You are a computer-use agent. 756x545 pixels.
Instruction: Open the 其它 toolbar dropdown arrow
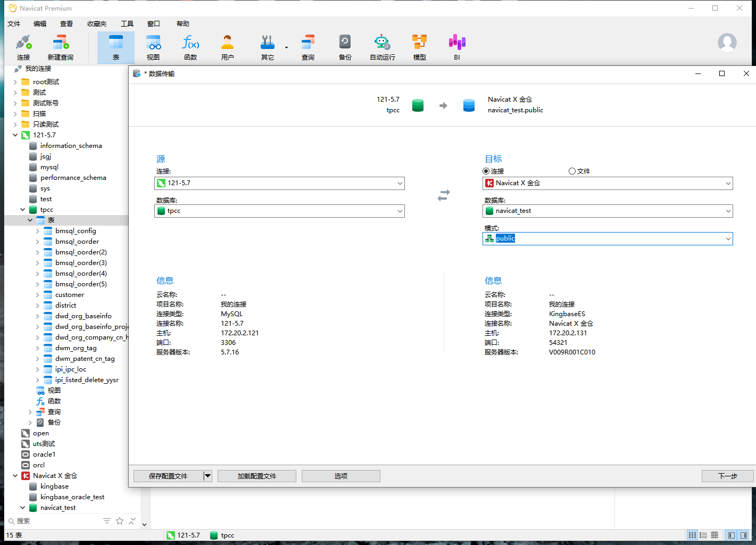(x=286, y=48)
